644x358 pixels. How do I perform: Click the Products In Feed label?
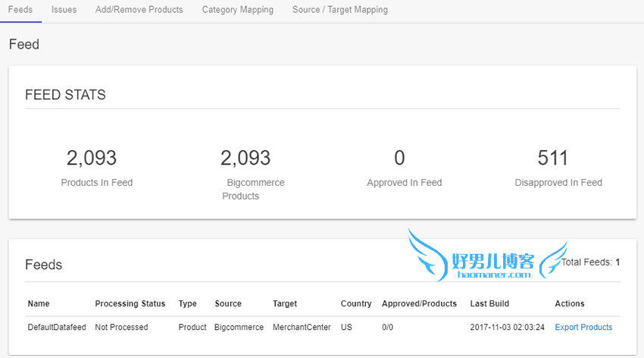coord(97,183)
